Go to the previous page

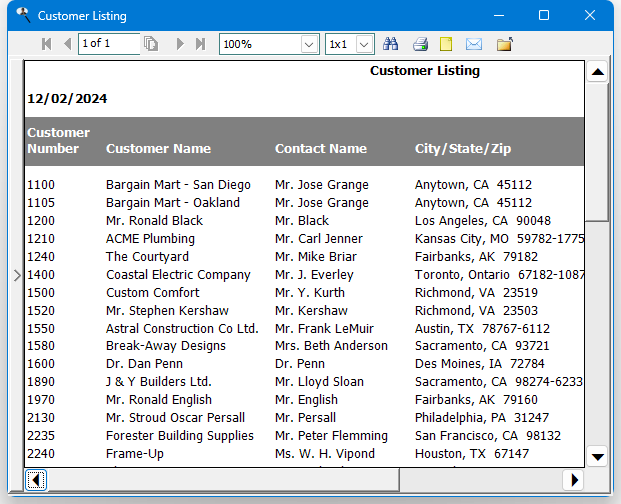click(68, 44)
